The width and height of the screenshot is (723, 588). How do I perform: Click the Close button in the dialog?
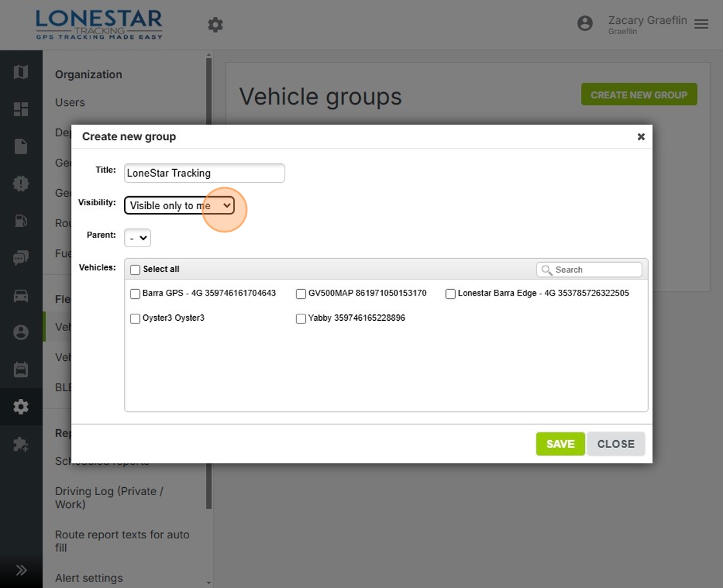click(x=615, y=444)
